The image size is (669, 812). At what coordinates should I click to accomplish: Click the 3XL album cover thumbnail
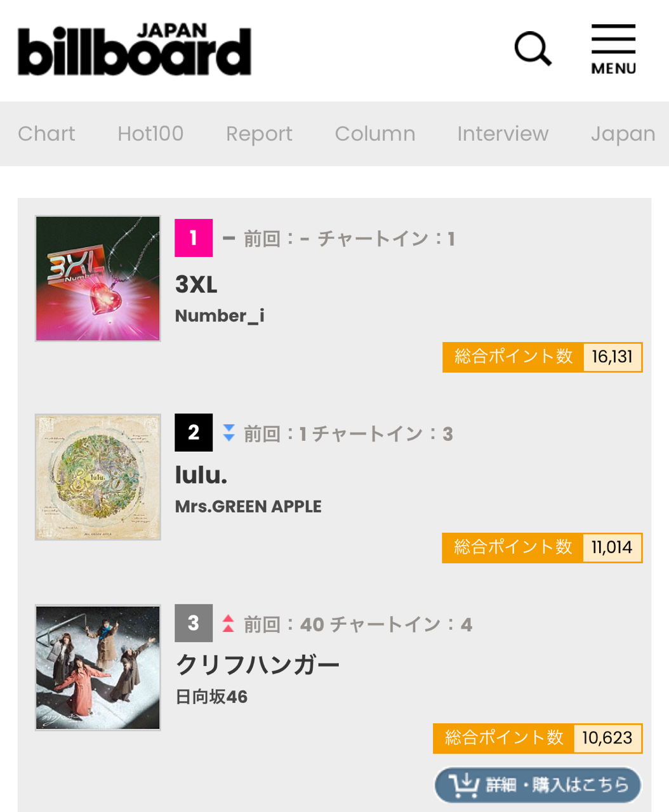(98, 278)
